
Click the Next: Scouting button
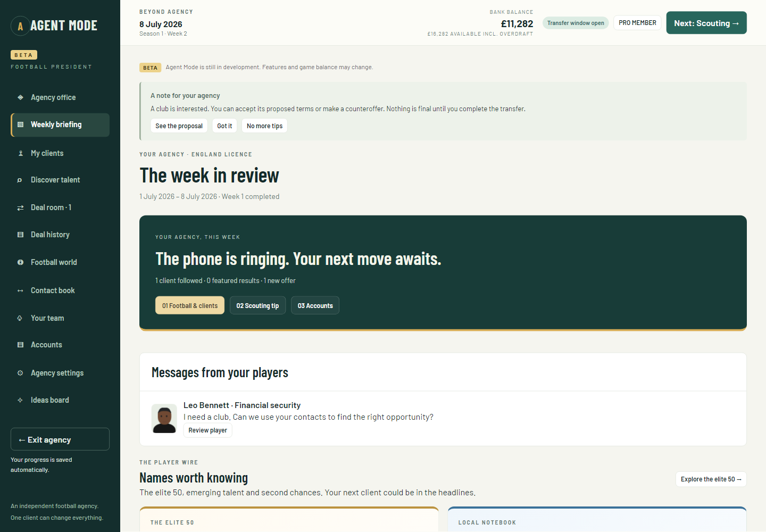click(706, 23)
